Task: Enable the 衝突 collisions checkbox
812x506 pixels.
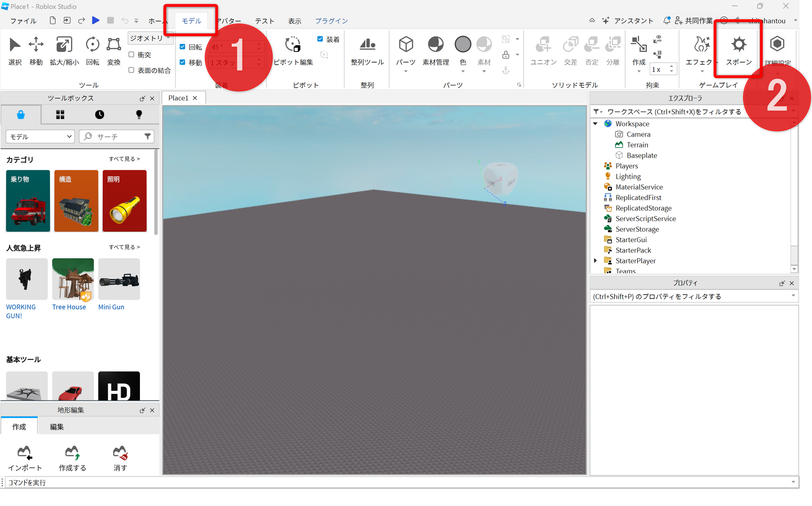Action: (x=132, y=55)
